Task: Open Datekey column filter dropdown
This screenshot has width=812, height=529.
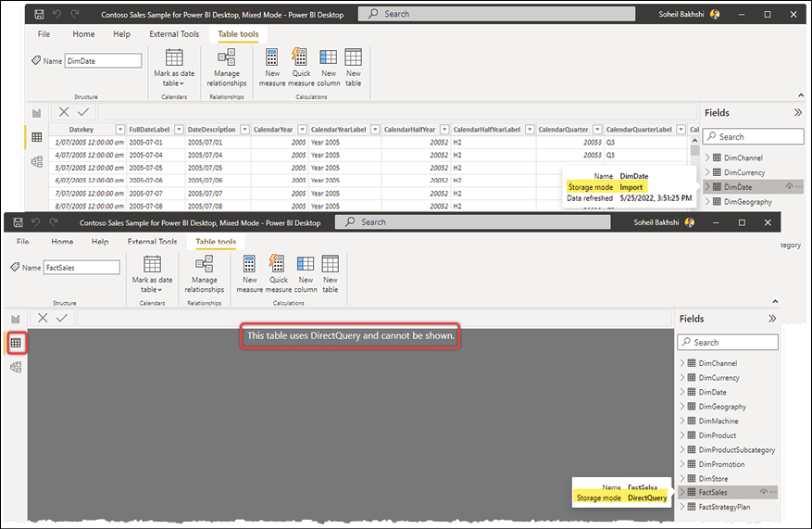Action: pyautogui.click(x=120, y=130)
